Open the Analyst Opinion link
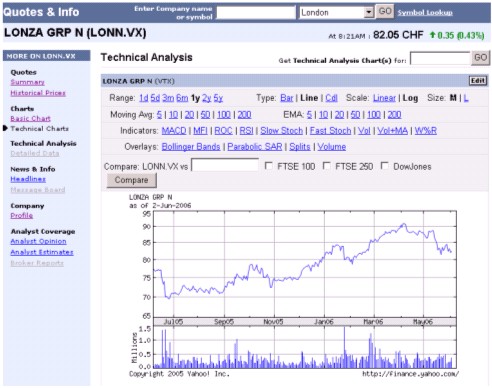This screenshot has height=388, width=492. click(x=38, y=241)
